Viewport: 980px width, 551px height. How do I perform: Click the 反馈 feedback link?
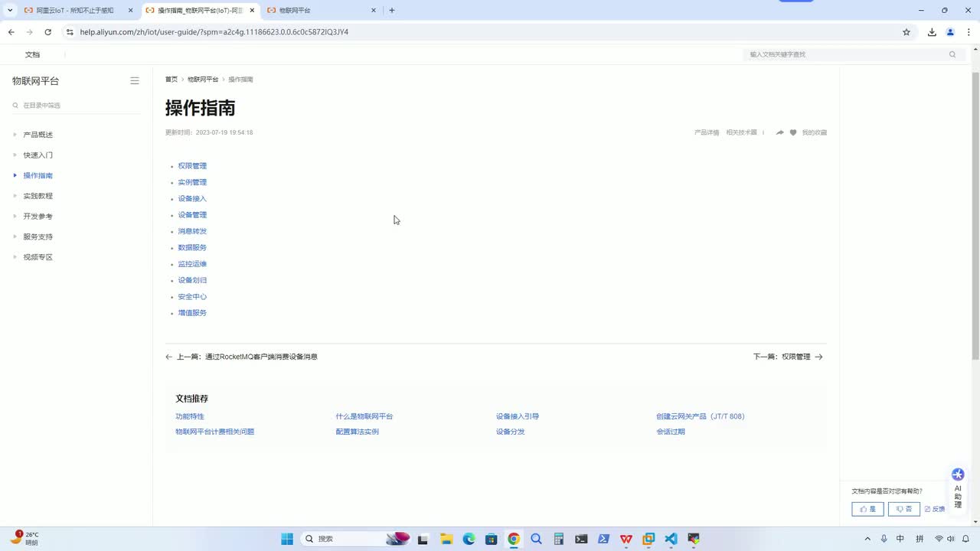point(935,509)
